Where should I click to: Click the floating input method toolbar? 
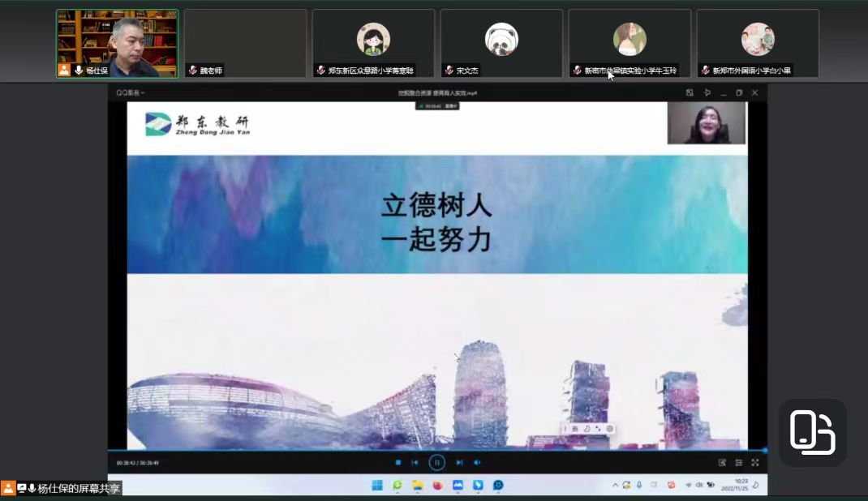click(588, 429)
